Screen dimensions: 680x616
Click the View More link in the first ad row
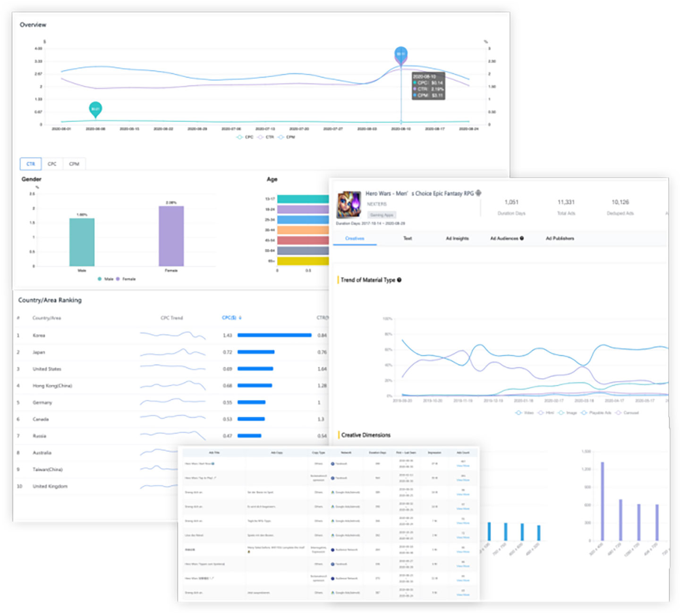click(x=463, y=466)
